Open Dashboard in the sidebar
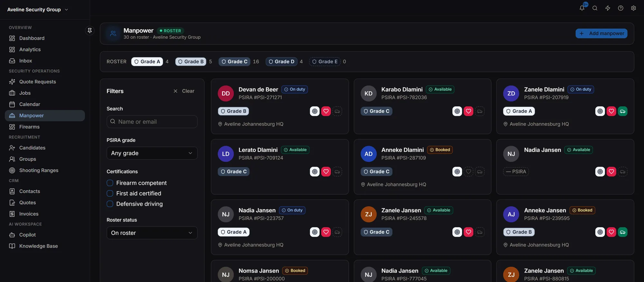The image size is (644, 282). 45,38
